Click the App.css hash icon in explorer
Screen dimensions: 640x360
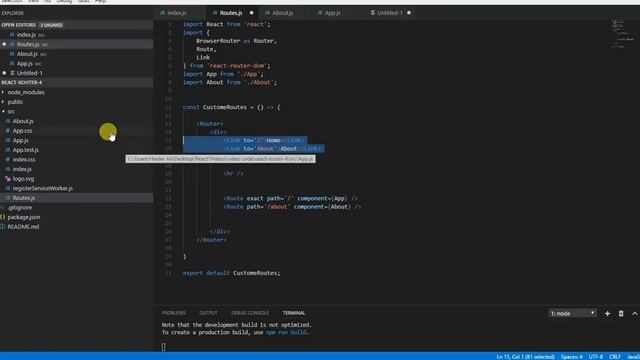click(8, 131)
